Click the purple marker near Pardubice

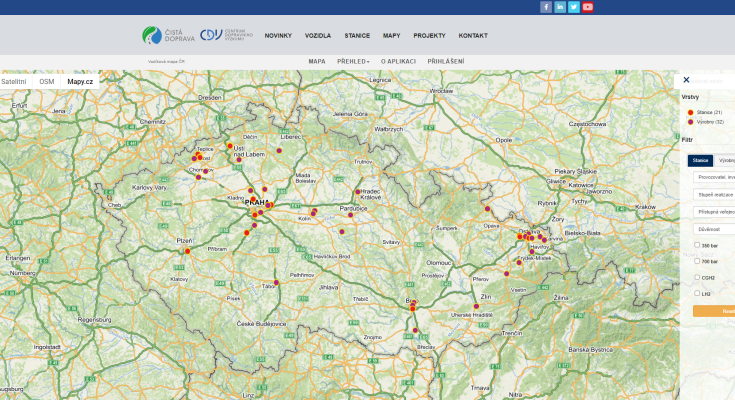(351, 215)
